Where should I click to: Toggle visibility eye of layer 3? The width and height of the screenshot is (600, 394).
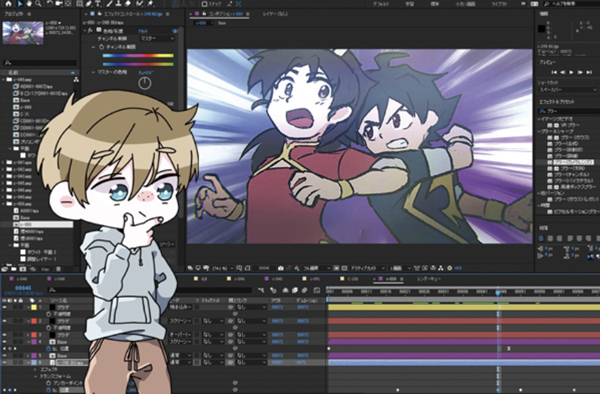[x=5, y=335]
